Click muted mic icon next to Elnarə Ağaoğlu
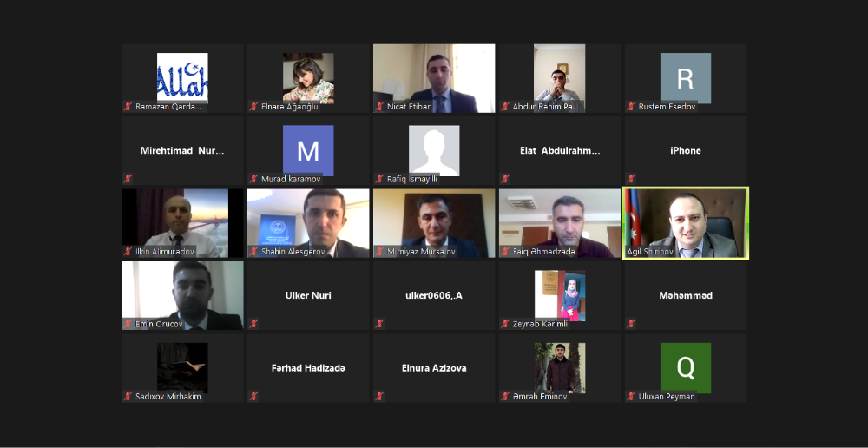The width and height of the screenshot is (868, 448). 254,107
